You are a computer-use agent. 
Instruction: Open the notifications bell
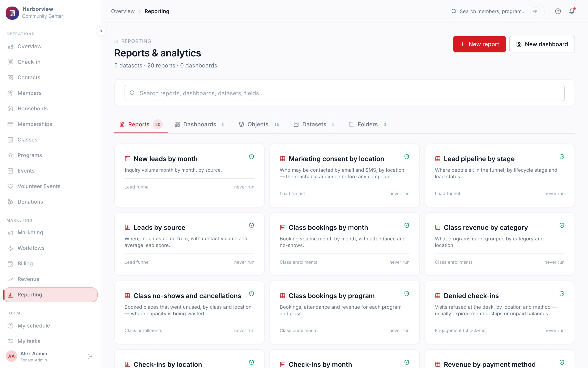[572, 11]
